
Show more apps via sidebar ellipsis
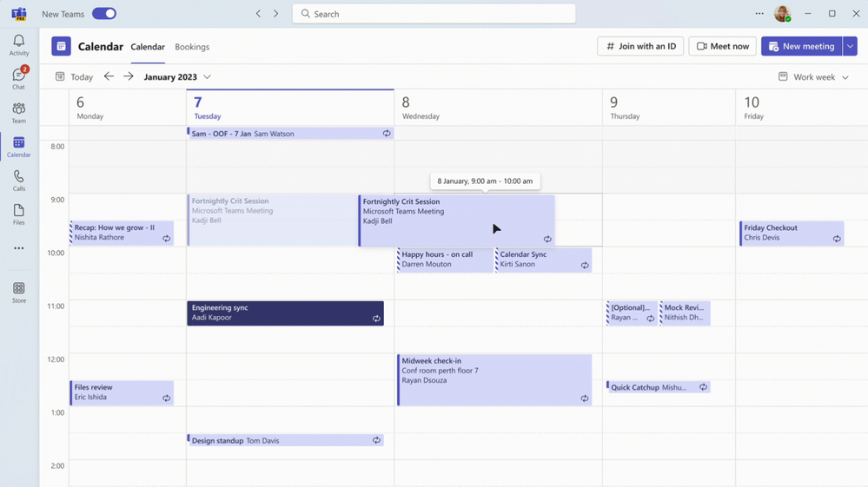pyautogui.click(x=18, y=248)
